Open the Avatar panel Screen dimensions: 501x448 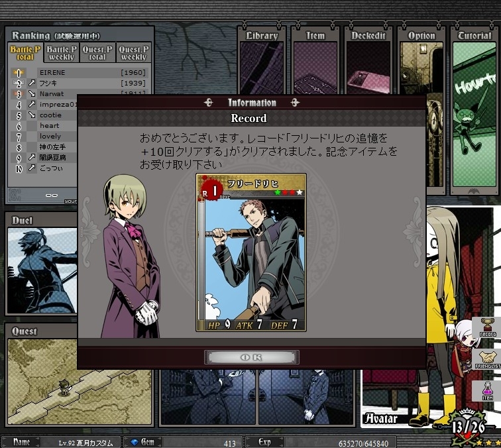381,418
